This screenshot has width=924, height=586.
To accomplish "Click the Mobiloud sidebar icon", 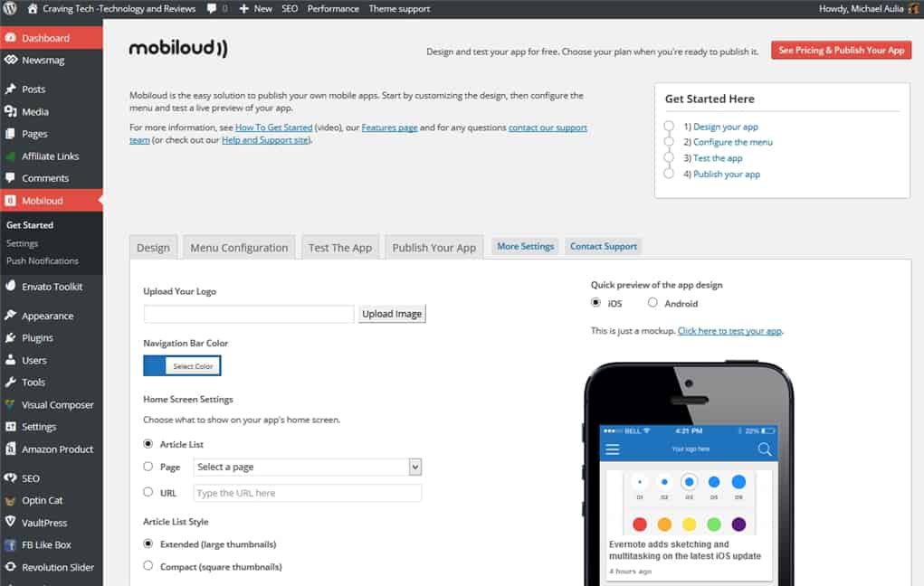I will click(10, 200).
